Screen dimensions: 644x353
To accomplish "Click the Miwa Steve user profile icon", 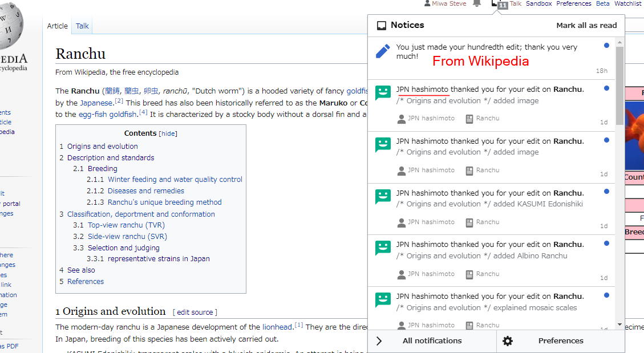I will point(427,3).
